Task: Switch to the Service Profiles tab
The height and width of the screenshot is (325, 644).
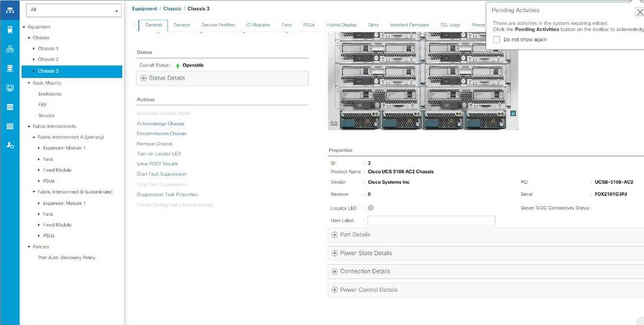Action: pos(218,25)
